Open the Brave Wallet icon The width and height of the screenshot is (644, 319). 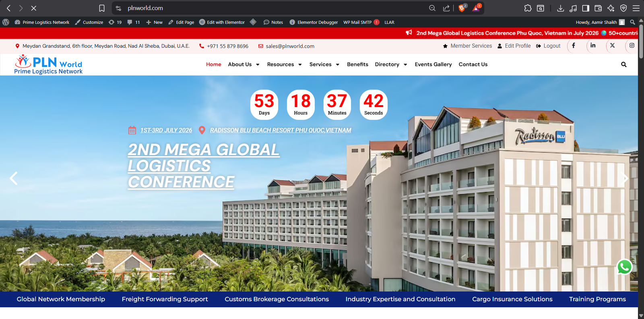[598, 8]
